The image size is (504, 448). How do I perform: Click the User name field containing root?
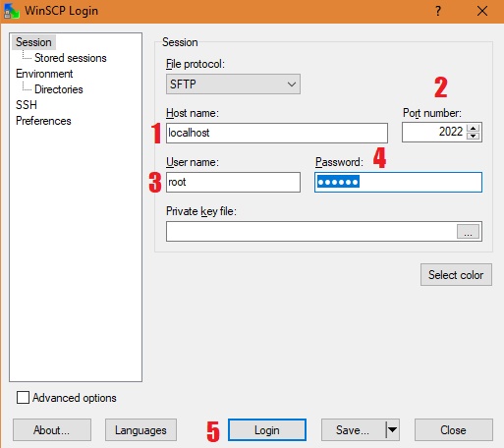click(233, 182)
